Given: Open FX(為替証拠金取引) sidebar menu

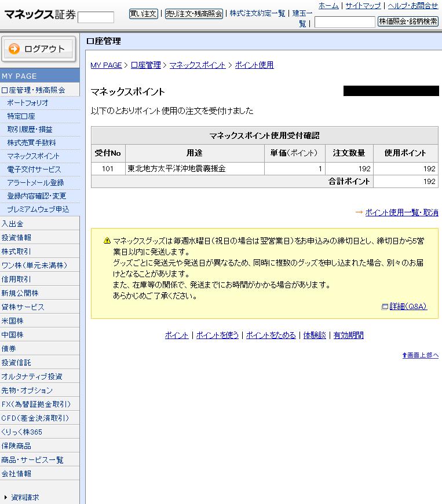Looking at the screenshot, I should click(x=40, y=404).
